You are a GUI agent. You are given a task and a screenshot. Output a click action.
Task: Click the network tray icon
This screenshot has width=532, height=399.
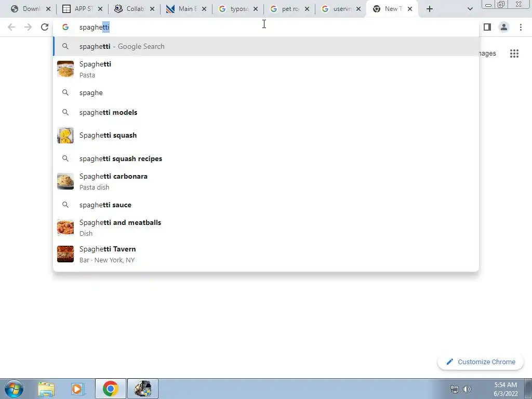pyautogui.click(x=454, y=389)
